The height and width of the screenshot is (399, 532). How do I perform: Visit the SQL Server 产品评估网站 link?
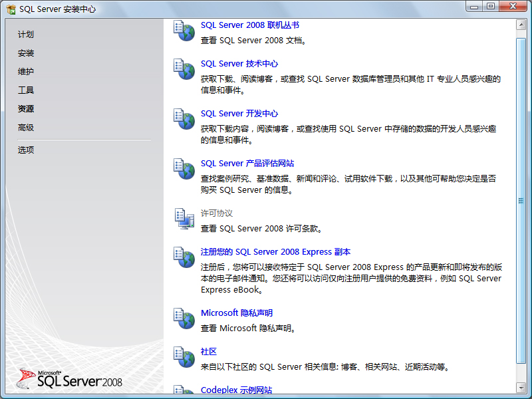(247, 164)
